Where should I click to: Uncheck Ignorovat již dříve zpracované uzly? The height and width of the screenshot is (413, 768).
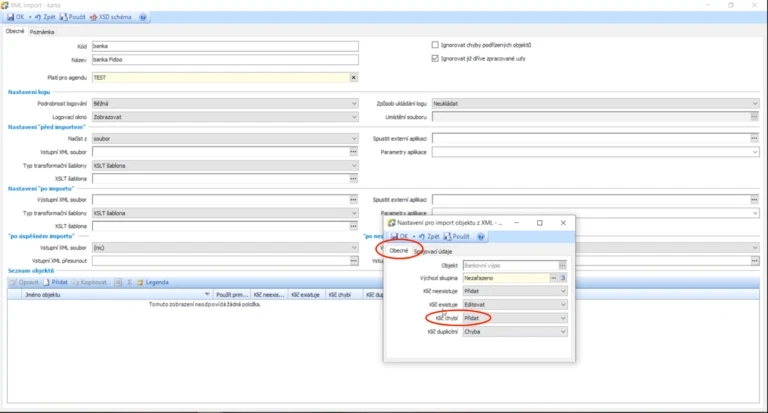click(x=435, y=58)
